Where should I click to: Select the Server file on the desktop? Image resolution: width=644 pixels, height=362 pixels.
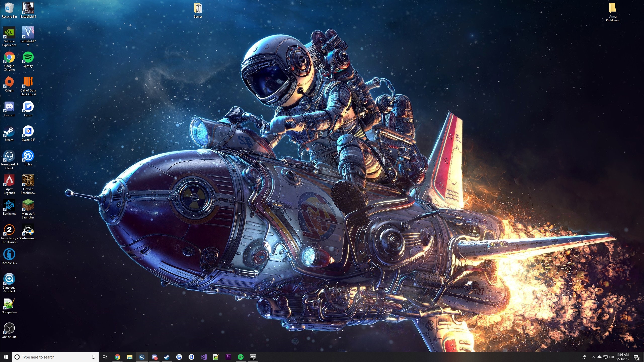(x=198, y=10)
